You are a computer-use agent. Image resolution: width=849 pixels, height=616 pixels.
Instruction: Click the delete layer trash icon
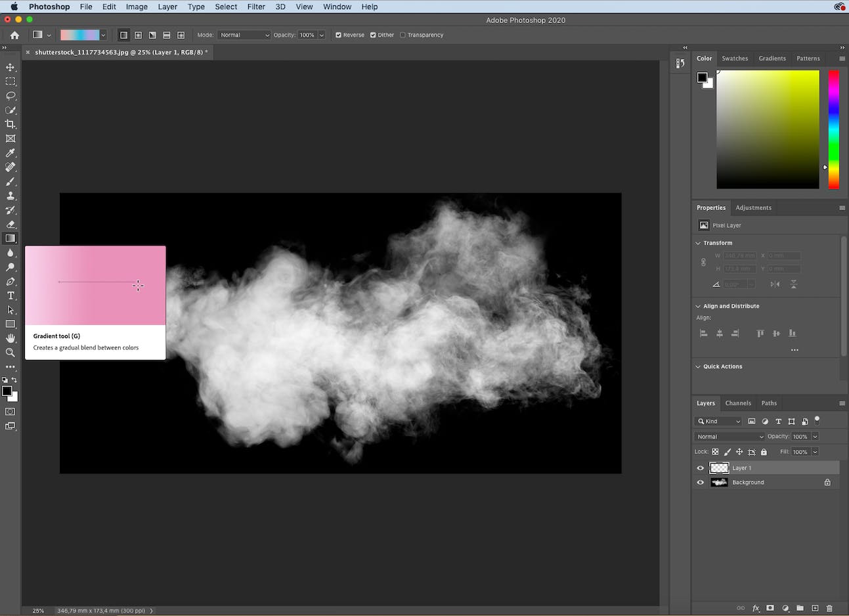click(x=829, y=609)
